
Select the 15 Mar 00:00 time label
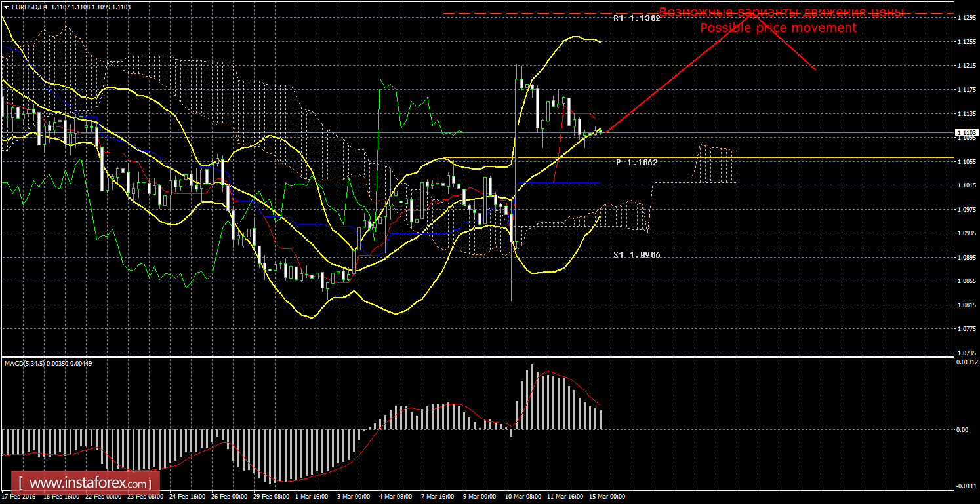pos(607,497)
